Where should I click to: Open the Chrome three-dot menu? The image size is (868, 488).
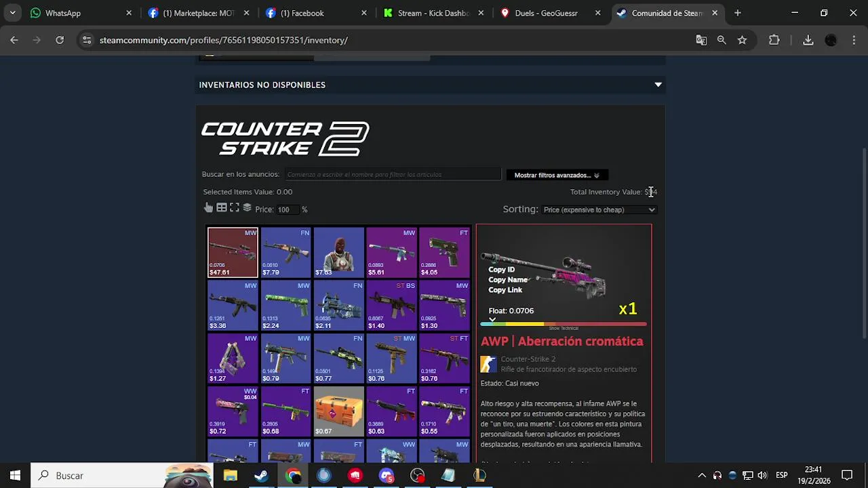(853, 40)
